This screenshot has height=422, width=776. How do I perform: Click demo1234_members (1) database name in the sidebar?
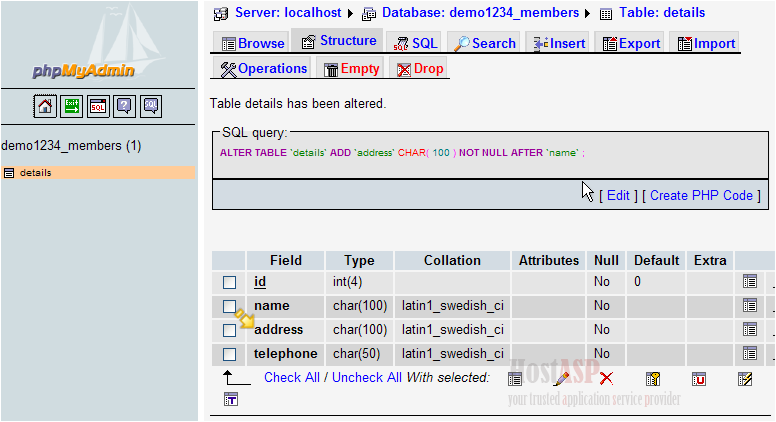pyautogui.click(x=71, y=146)
